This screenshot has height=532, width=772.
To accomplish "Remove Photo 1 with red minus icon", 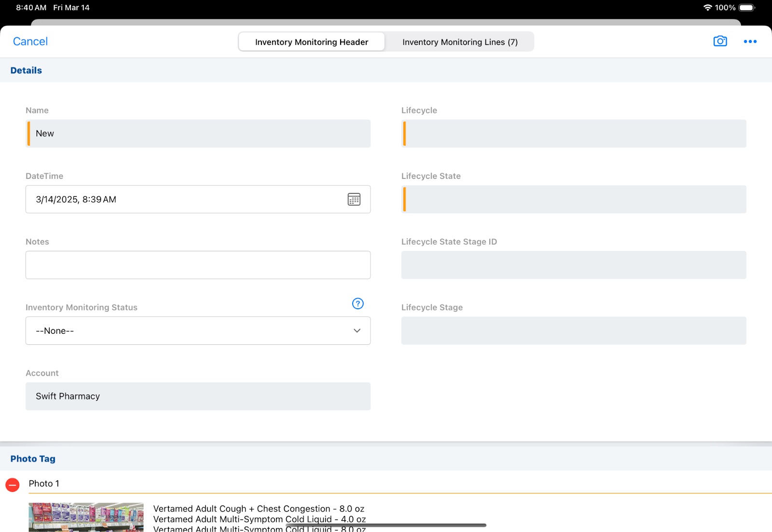I will click(x=13, y=485).
